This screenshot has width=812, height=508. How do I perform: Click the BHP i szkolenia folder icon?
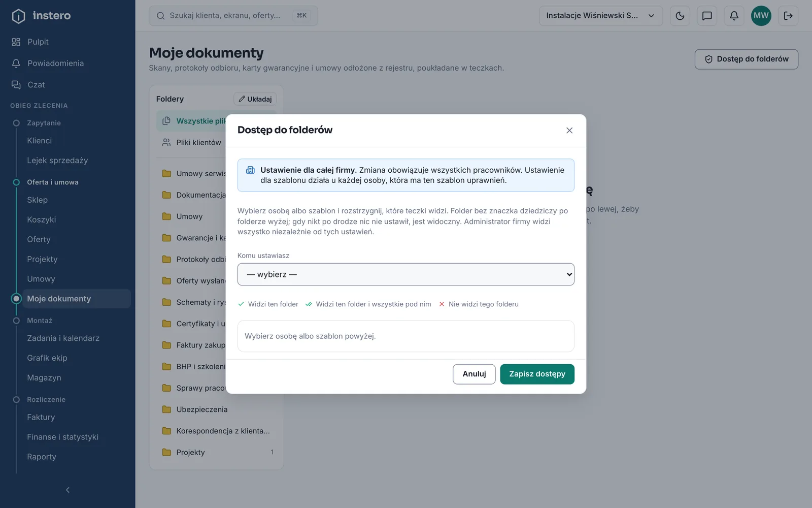pyautogui.click(x=166, y=366)
